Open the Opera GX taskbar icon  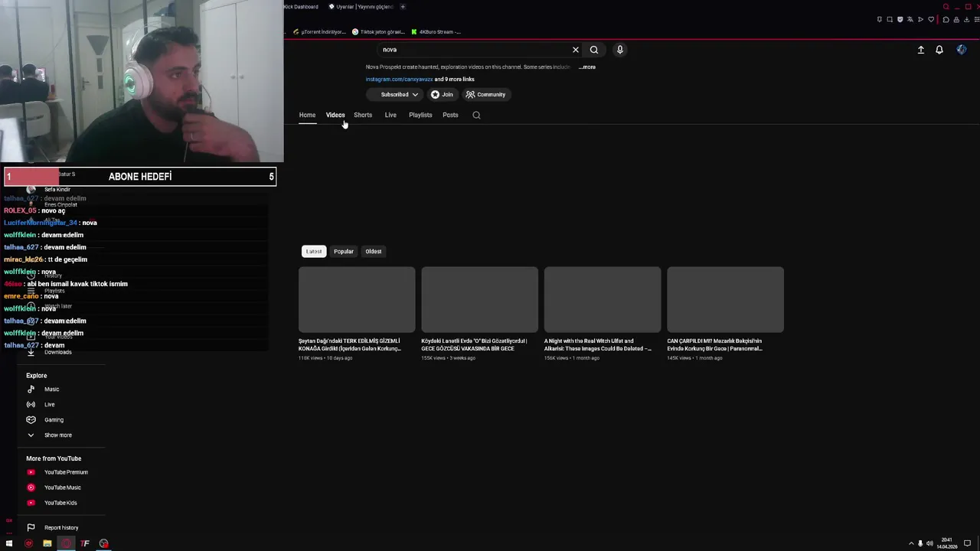coord(66,543)
